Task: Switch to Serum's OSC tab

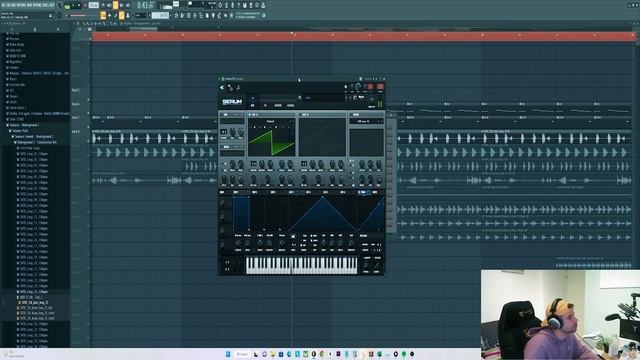Action: [252, 105]
